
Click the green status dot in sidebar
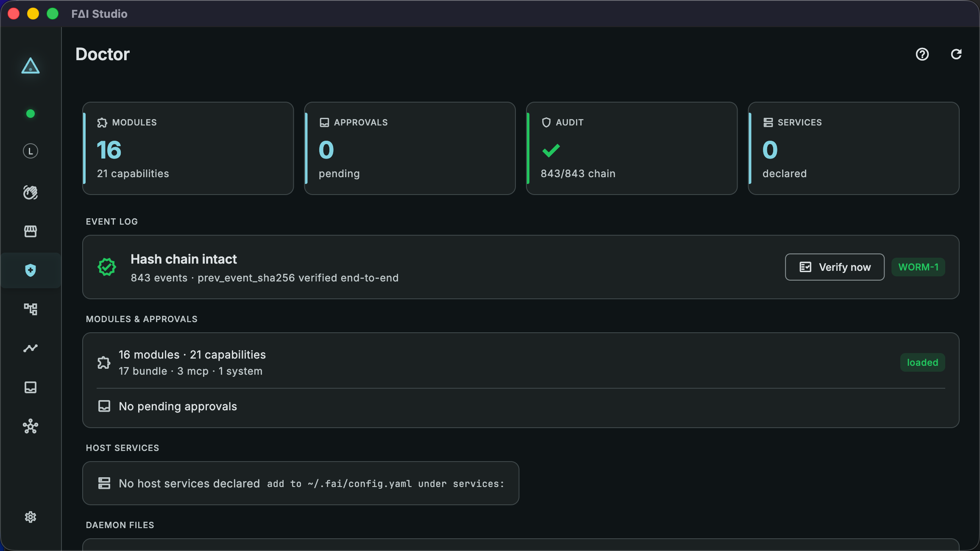point(31,114)
